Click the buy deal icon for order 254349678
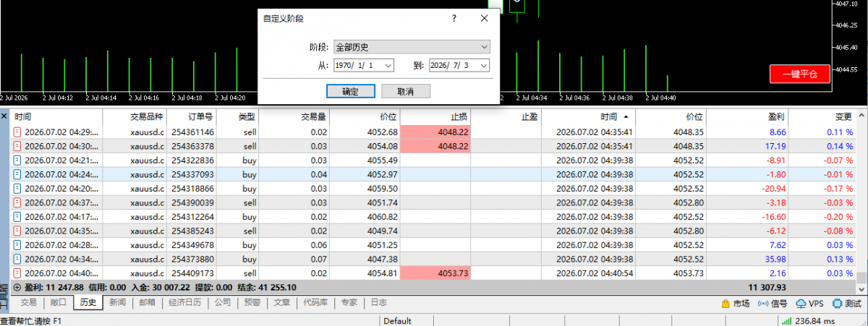Image resolution: width=868 pixels, height=326 pixels. 18,245
